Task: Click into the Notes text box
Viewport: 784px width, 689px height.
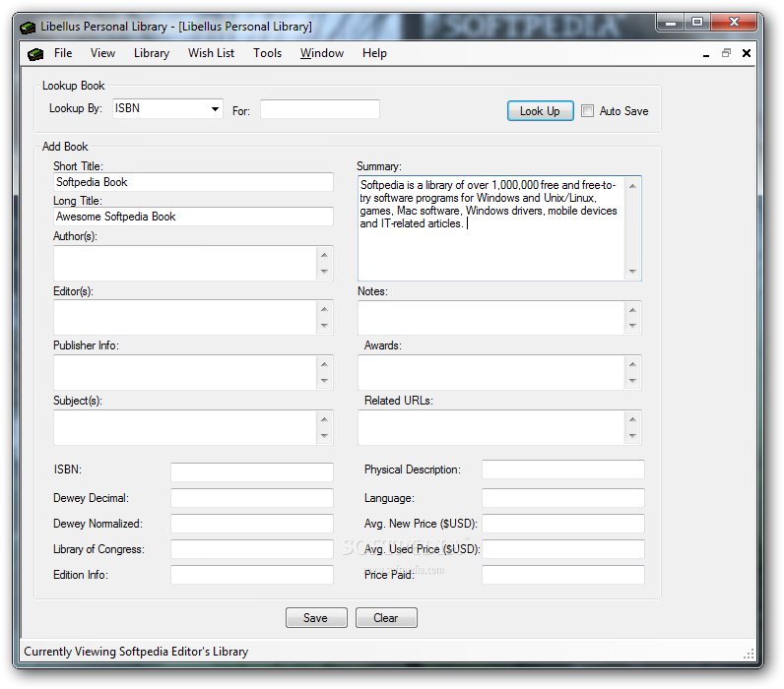Action: [491, 317]
